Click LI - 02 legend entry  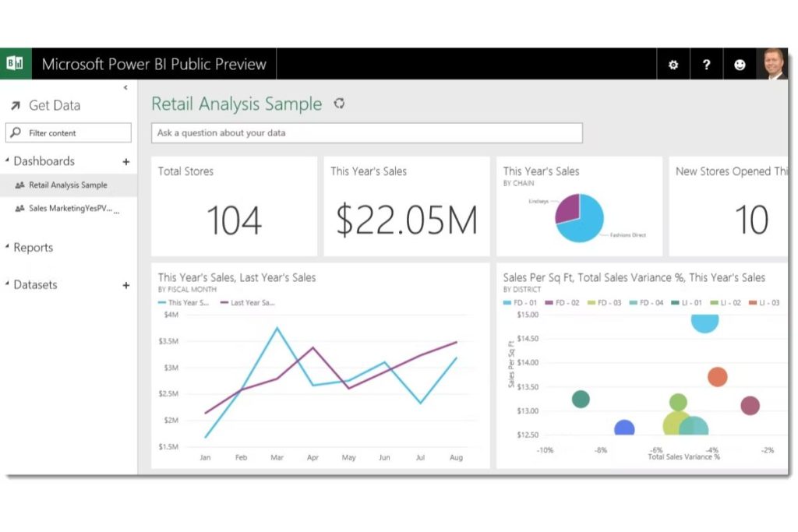(726, 303)
